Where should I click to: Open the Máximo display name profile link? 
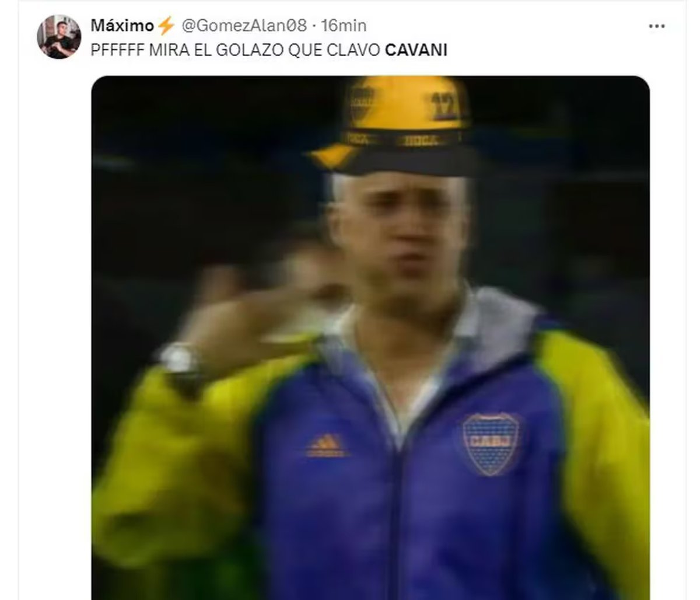pos(123,26)
